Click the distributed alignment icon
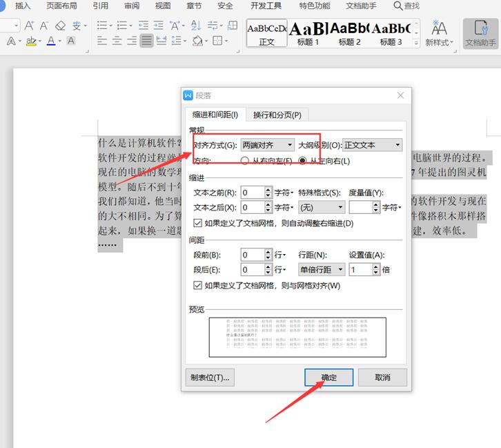501x448 pixels. click(161, 41)
